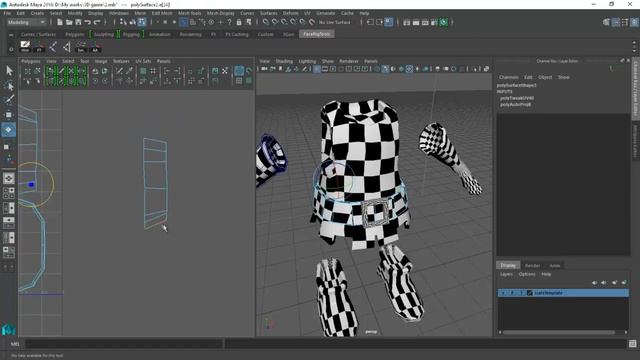
Task: Open the Modeling menu set dropdown
Action: 26,22
